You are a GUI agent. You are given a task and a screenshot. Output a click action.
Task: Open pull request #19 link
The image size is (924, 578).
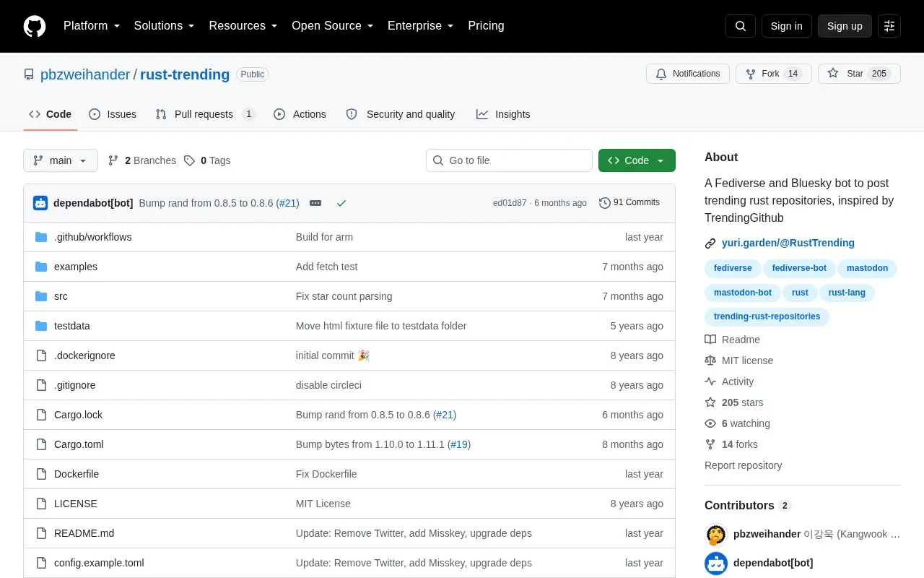tap(459, 444)
